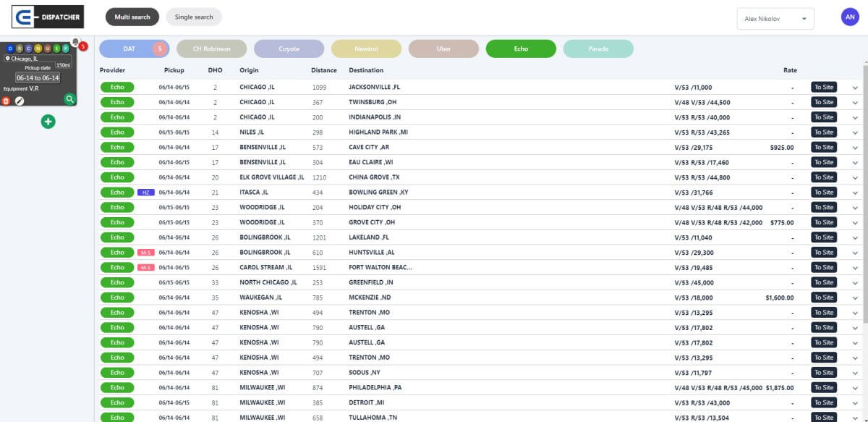Select the Echo provider tab

522,49
